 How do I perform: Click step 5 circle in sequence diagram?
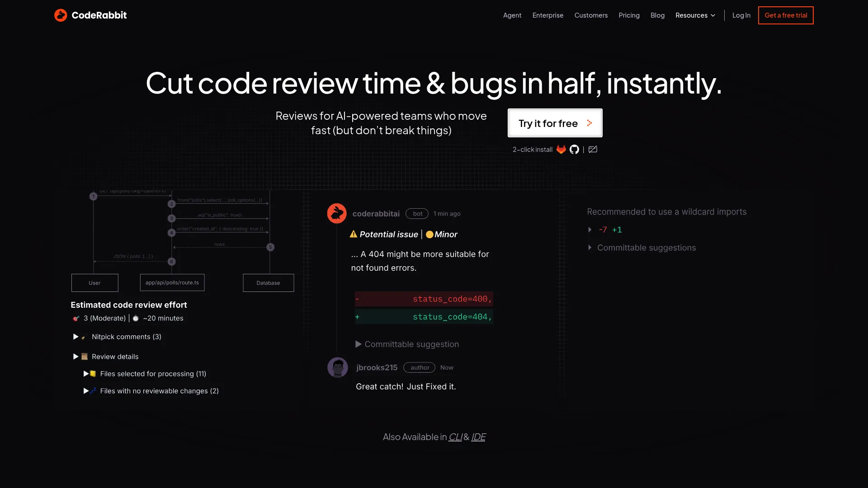pyautogui.click(x=270, y=247)
